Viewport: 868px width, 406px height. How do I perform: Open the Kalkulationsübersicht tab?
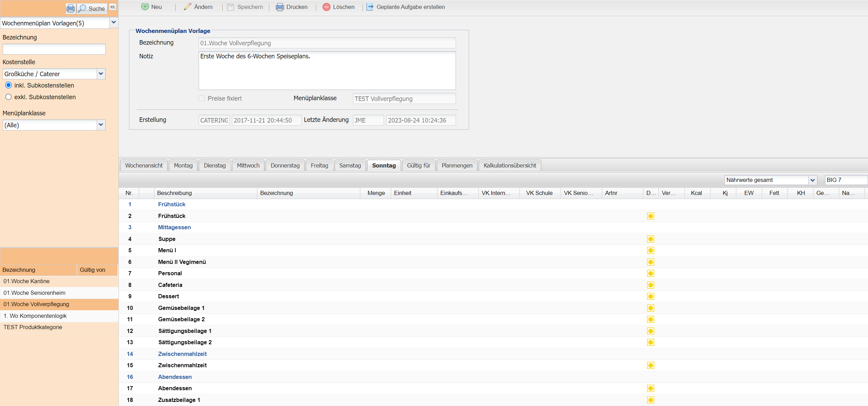(509, 165)
